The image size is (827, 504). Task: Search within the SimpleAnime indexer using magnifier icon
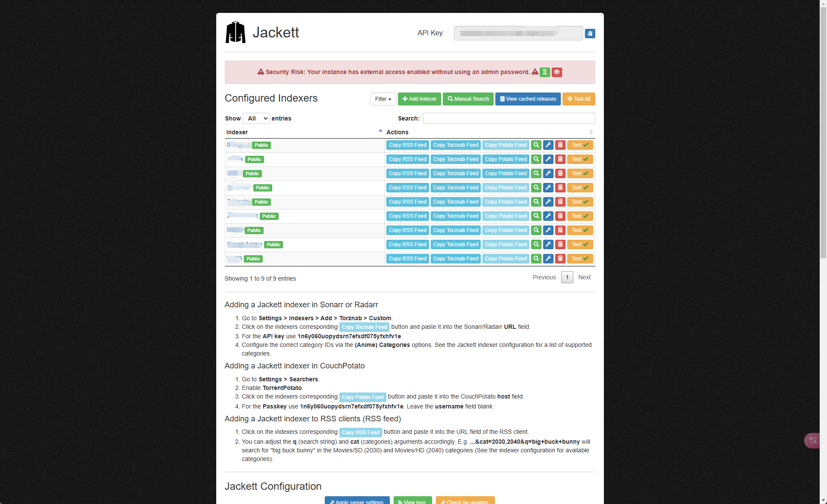[x=536, y=244]
